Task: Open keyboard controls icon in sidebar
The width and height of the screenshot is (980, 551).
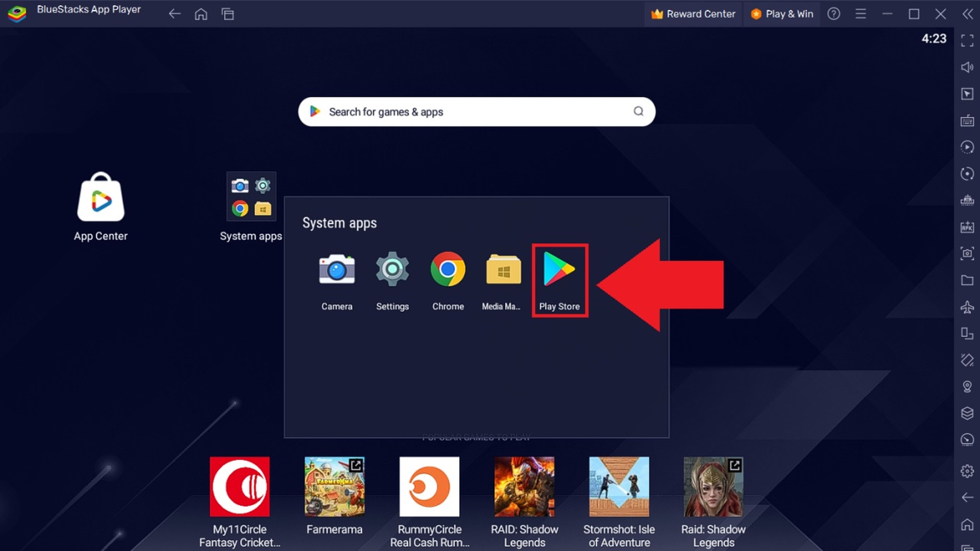Action: 967,121
